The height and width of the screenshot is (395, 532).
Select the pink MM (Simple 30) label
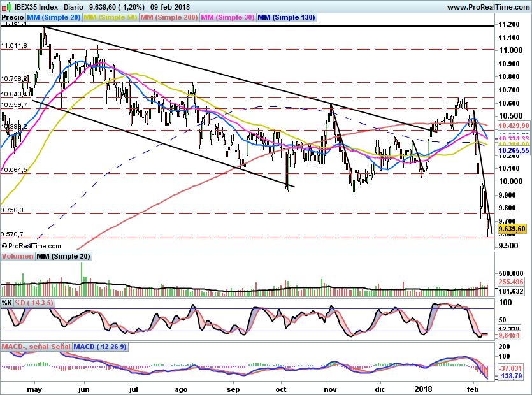227,18
